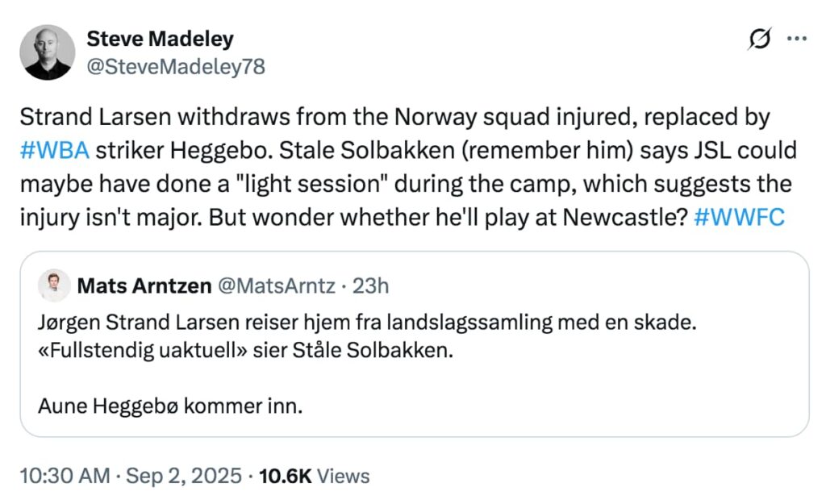Follow the #WWFC hashtag

pyautogui.click(x=739, y=218)
